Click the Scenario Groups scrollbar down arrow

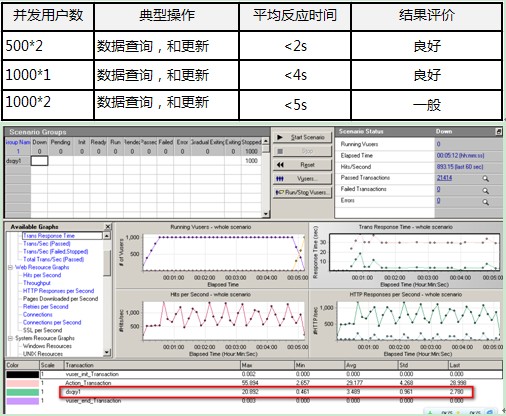(x=266, y=214)
